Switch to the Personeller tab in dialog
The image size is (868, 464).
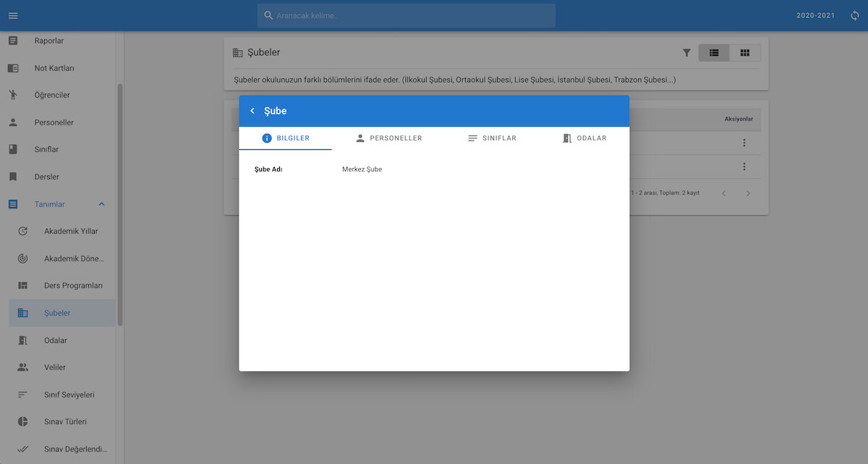[388, 138]
